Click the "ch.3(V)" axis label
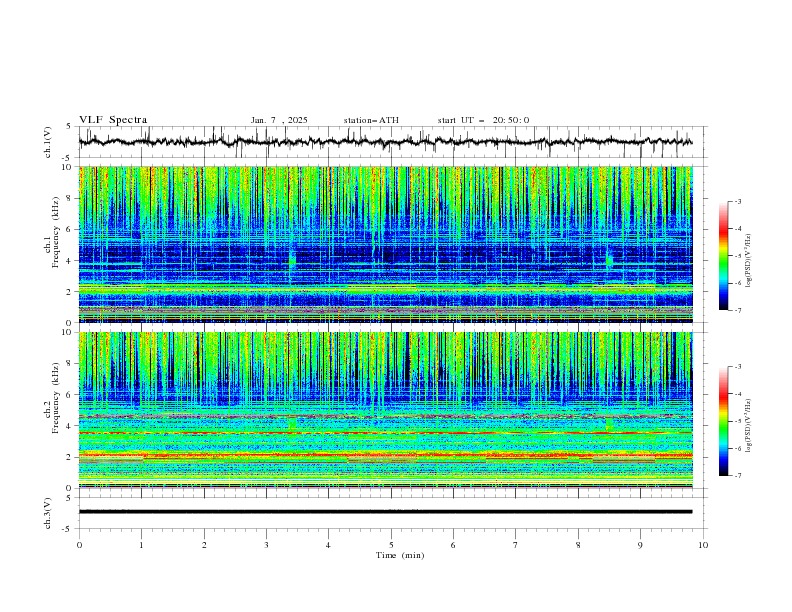Screen dimensions: 792x612 48,513
